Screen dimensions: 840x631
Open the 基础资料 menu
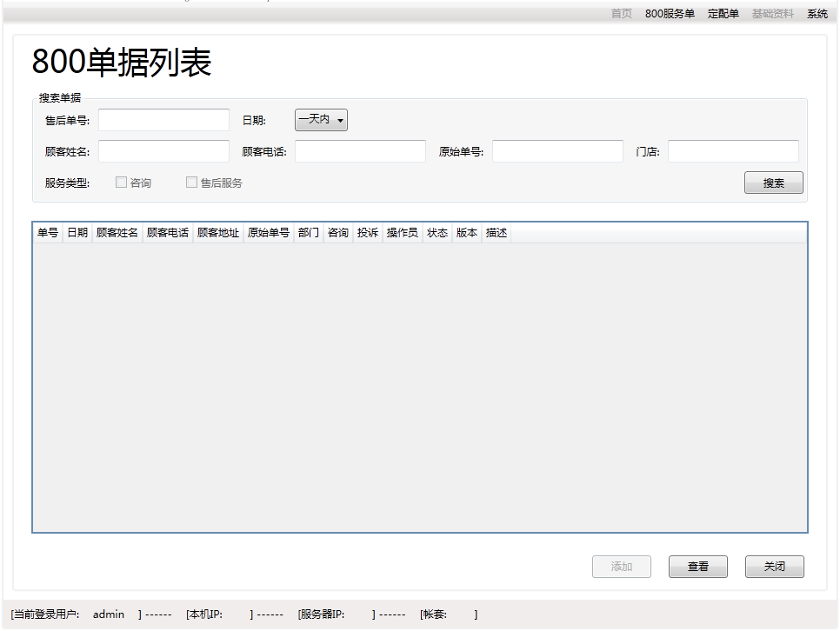tap(772, 14)
